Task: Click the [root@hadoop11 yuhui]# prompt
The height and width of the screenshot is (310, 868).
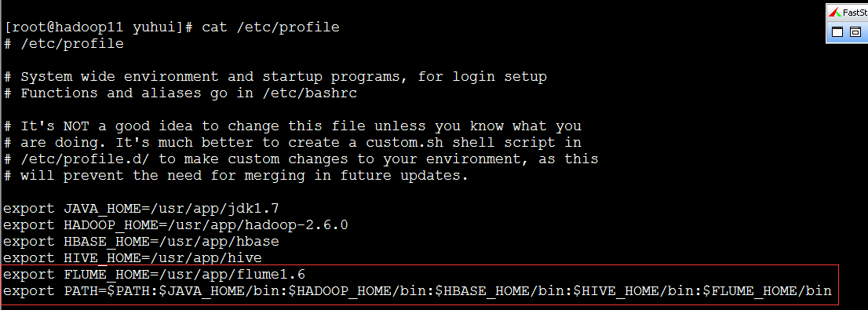Action: coord(97,27)
